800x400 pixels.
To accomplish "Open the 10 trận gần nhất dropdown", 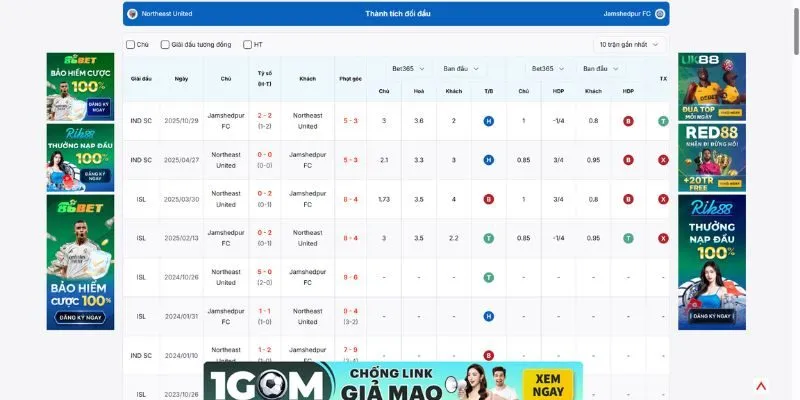I will click(x=629, y=44).
